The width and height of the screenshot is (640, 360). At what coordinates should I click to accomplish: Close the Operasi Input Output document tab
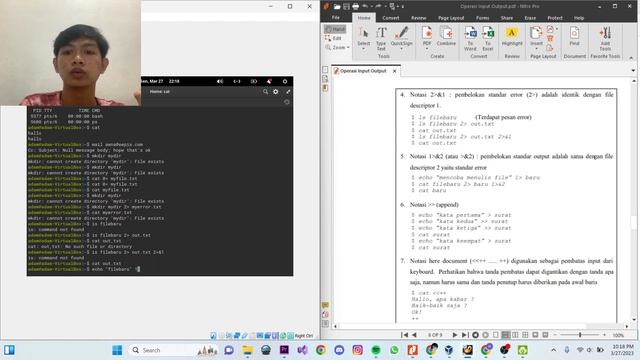click(394, 71)
